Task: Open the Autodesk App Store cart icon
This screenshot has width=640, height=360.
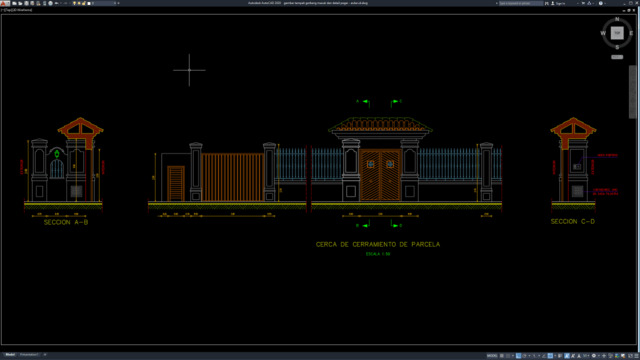Action: coord(583,3)
